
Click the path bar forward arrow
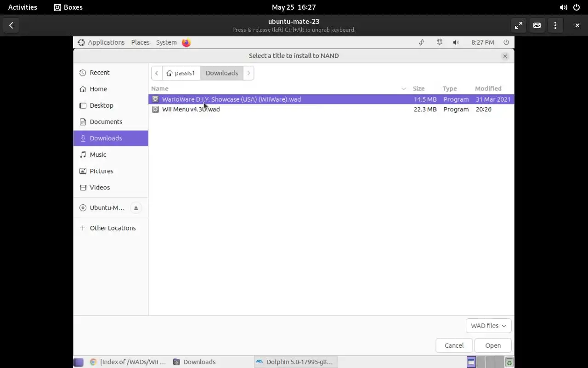249,73
